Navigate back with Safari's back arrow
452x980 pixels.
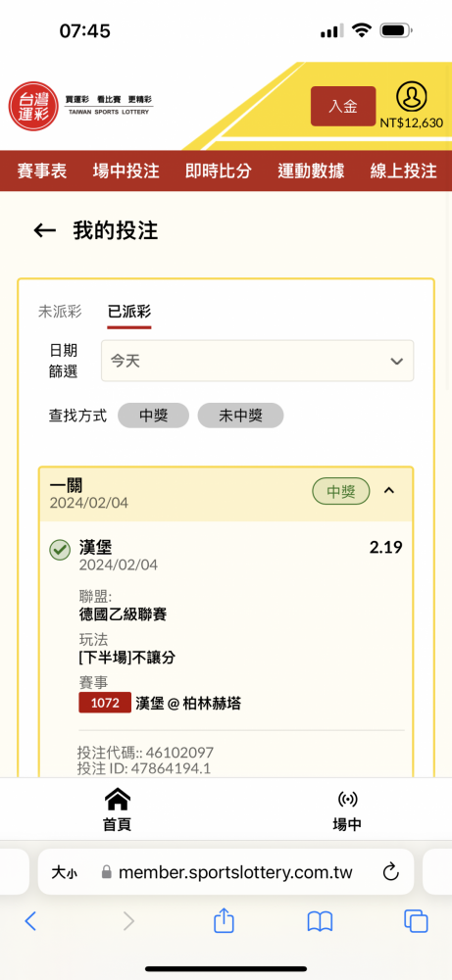30,921
